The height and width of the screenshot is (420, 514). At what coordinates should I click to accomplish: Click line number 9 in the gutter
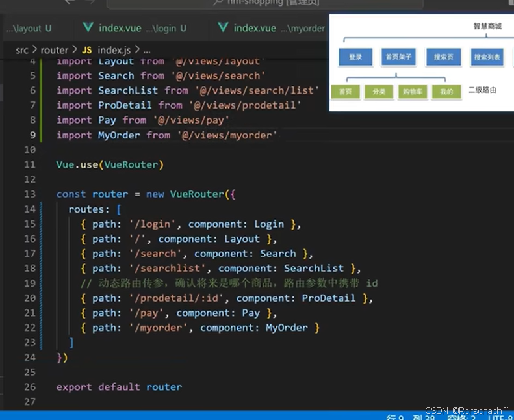click(32, 135)
